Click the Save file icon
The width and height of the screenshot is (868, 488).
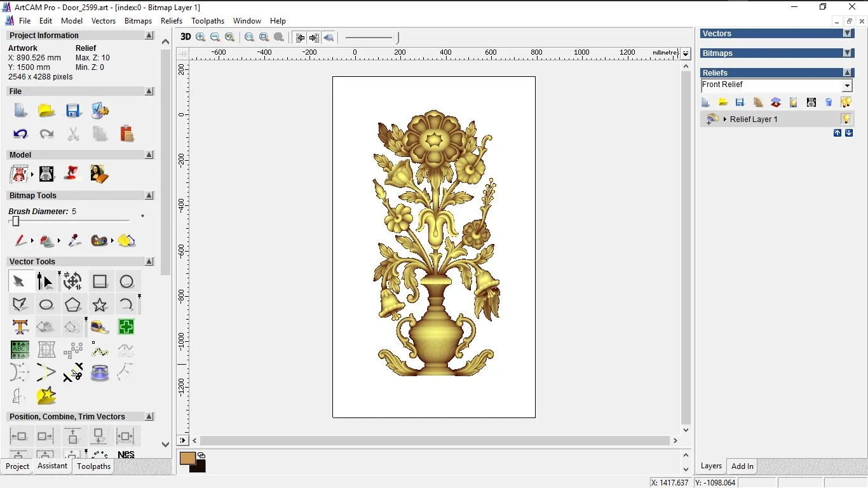click(73, 111)
